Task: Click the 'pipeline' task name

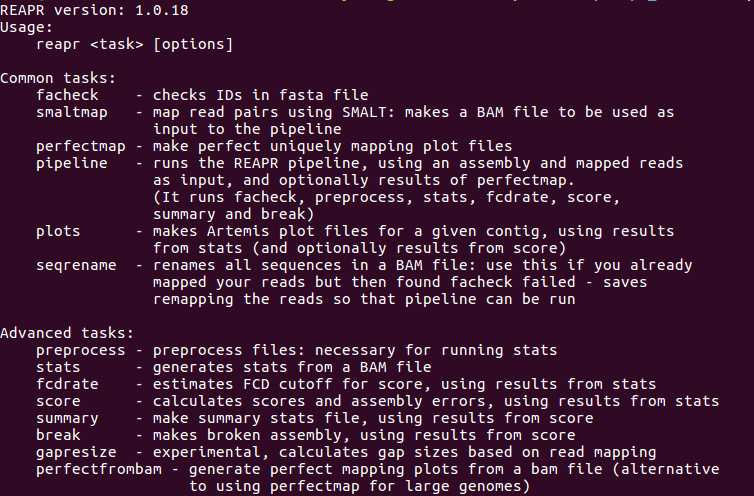Action: click(x=72, y=164)
